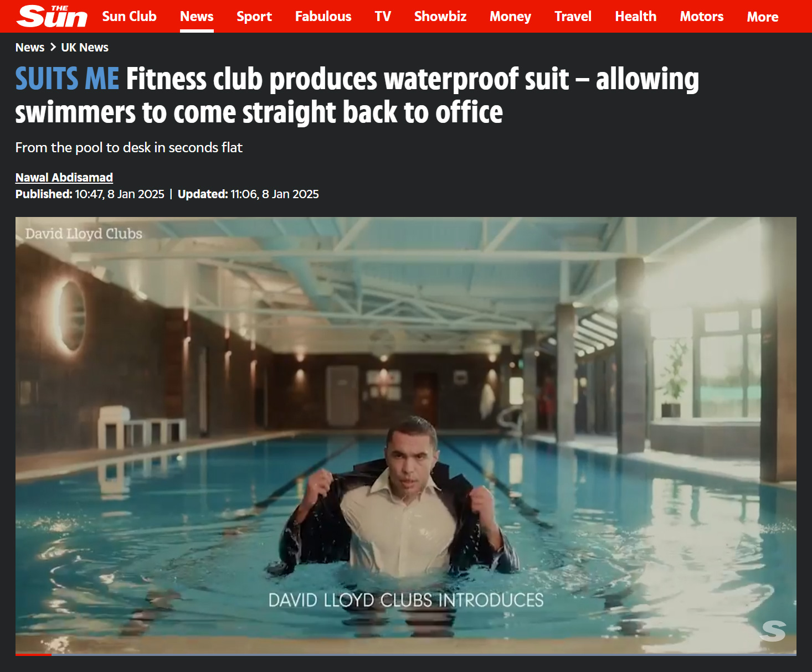Open the Fabulous section
812x672 pixels.
point(323,17)
